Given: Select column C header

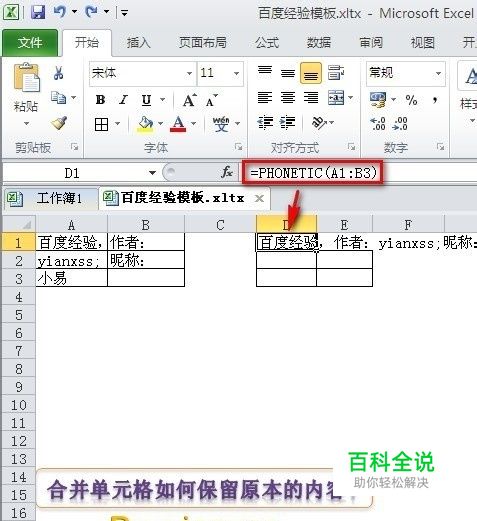Looking at the screenshot, I should [220, 225].
